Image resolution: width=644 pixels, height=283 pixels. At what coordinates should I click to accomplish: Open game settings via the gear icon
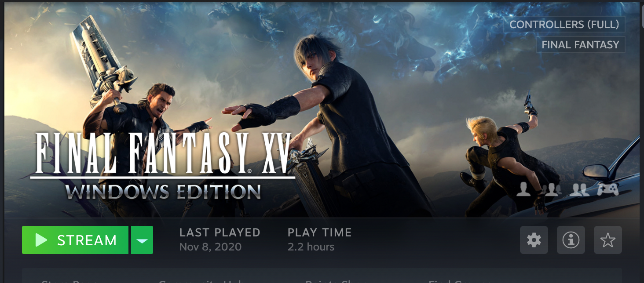(534, 240)
